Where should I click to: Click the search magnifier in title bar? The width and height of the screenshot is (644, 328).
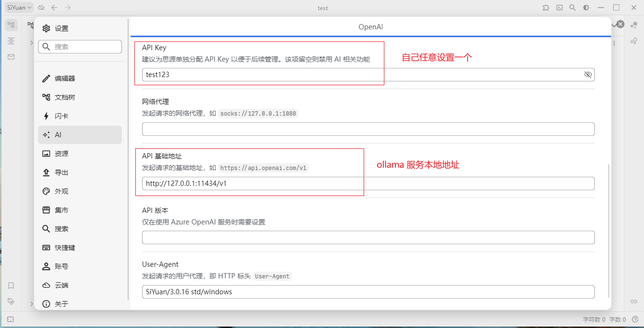572,8
